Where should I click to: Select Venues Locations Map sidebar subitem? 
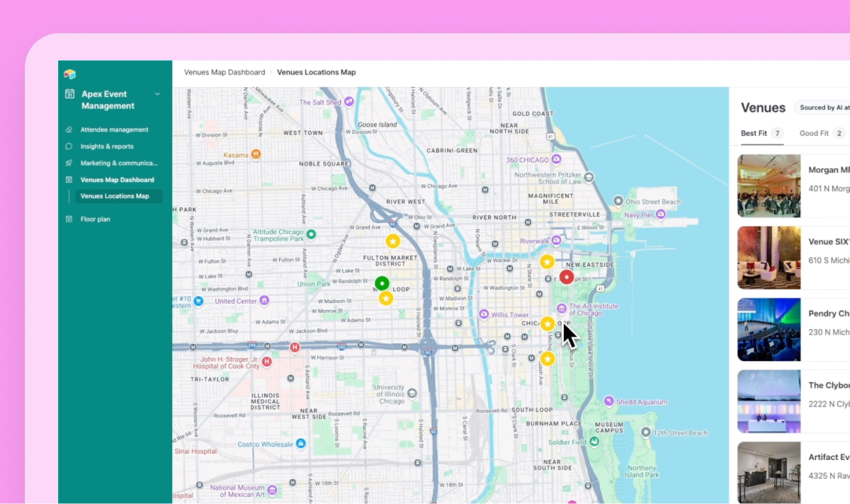[118, 196]
